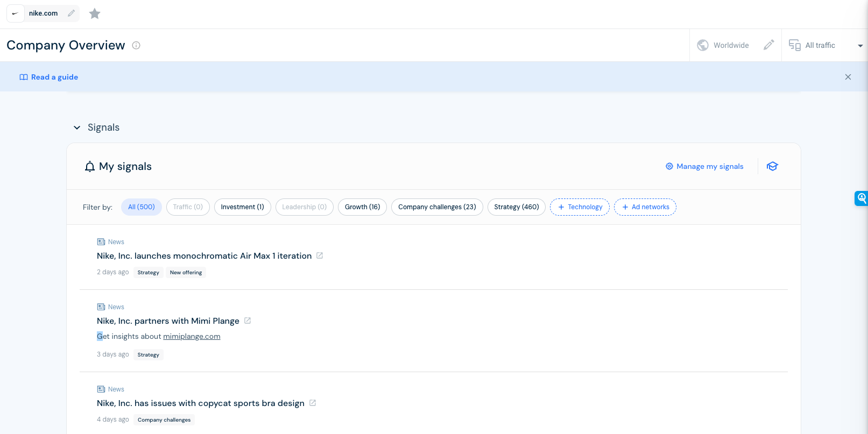Click the Worldwide globe icon

[x=703, y=45]
